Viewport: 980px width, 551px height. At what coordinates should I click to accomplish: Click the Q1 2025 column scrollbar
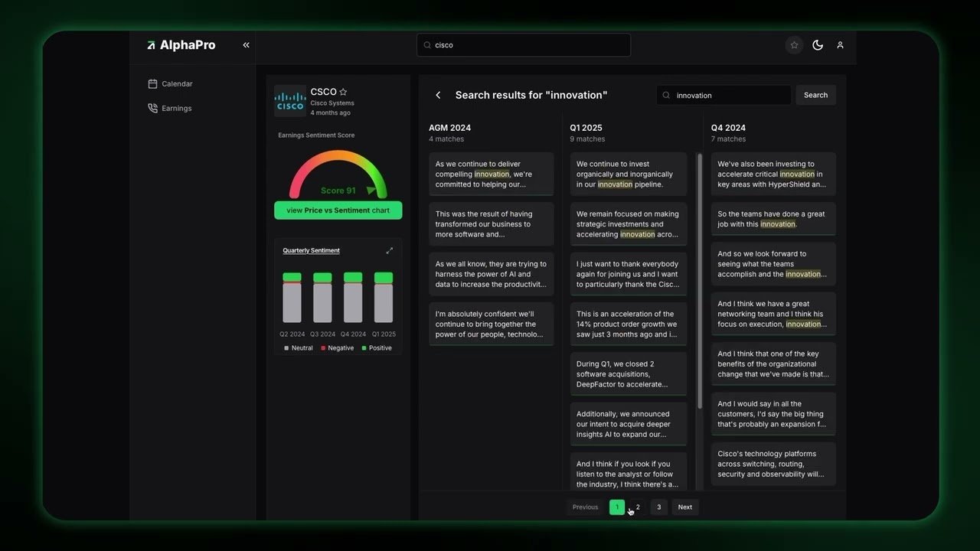699,281
